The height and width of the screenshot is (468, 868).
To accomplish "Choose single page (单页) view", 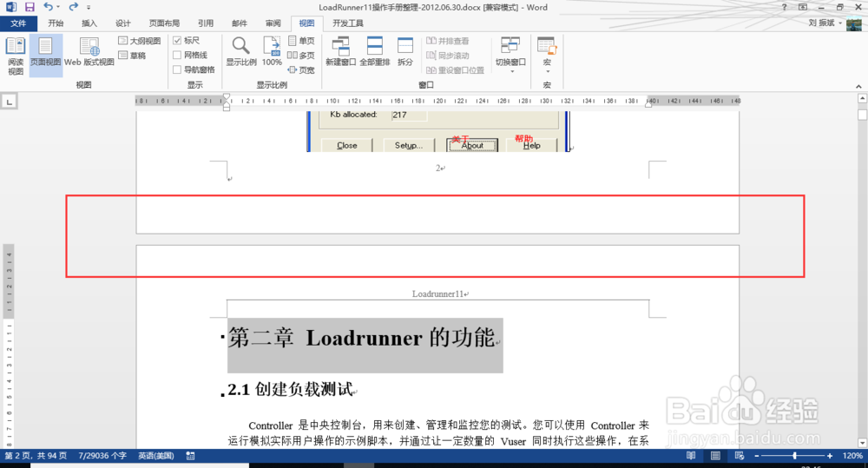I will (x=301, y=41).
